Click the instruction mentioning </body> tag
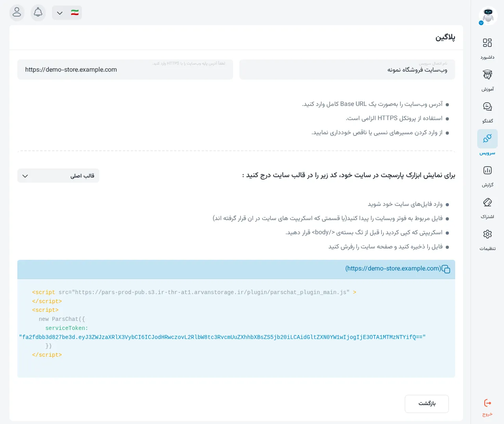The width and height of the screenshot is (504, 424). (x=364, y=232)
